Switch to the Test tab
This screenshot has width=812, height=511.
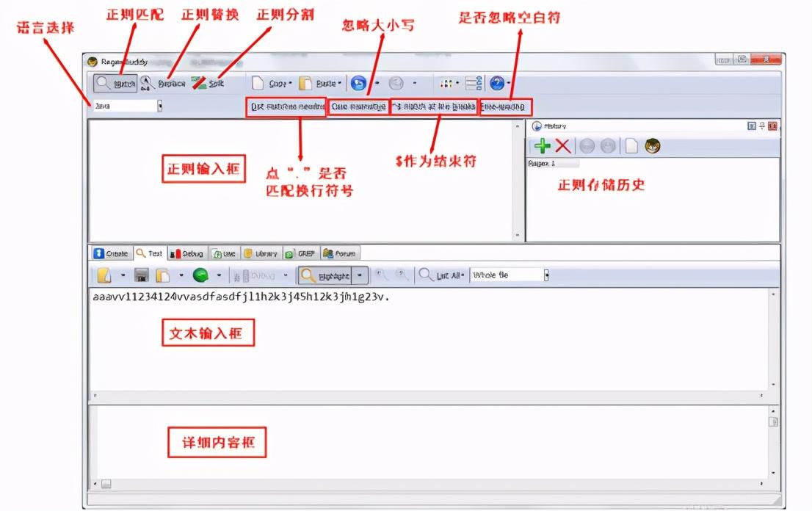coord(150,253)
